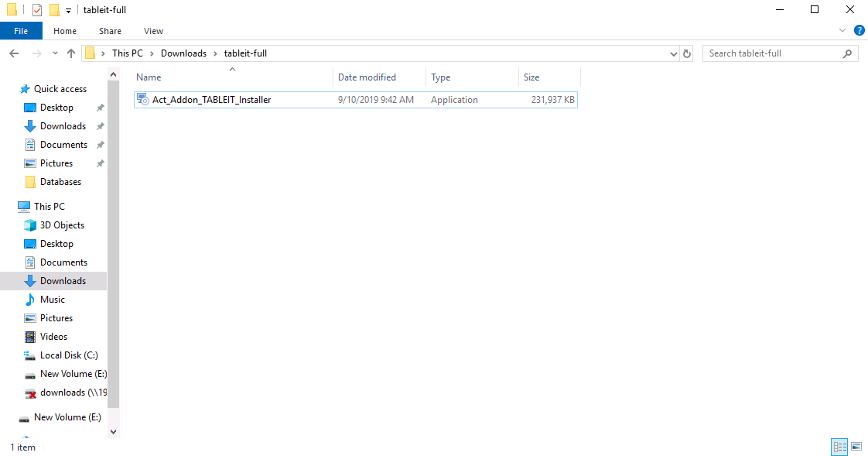
Task: Open the recent locations dropdown arrow
Action: pyautogui.click(x=55, y=53)
